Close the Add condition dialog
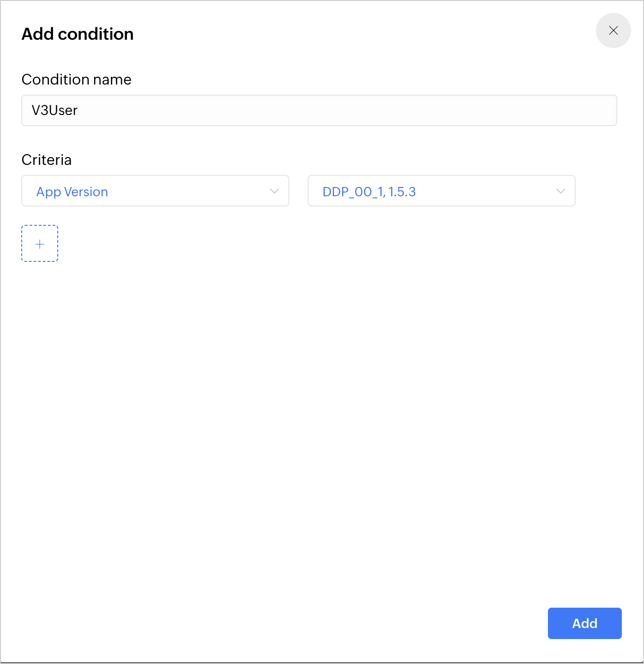This screenshot has height=664, width=644. pos(613,30)
